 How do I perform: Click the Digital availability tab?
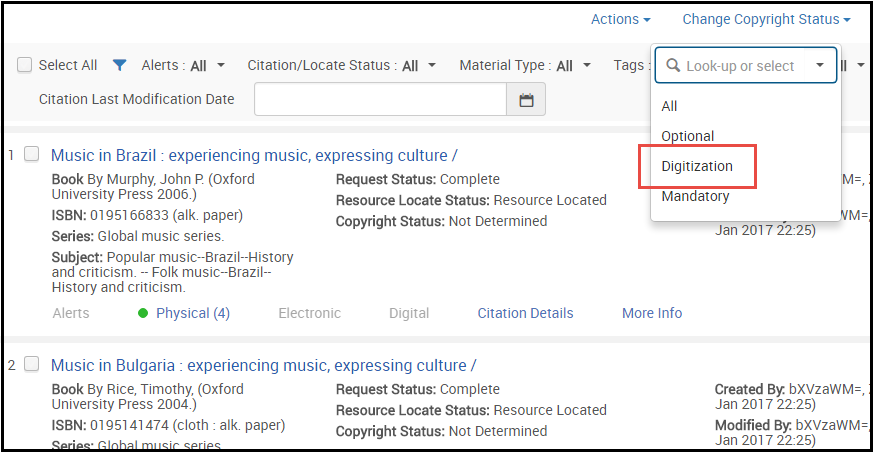click(x=409, y=313)
